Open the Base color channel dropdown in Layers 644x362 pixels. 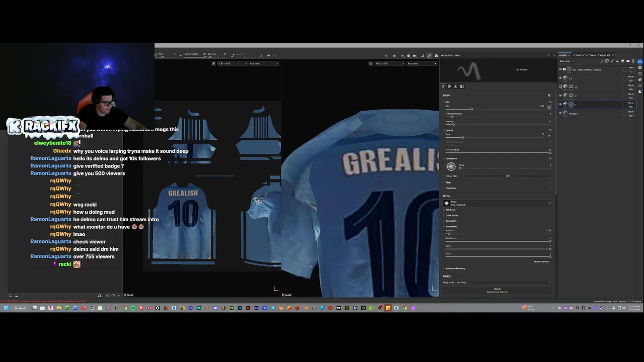pos(567,61)
